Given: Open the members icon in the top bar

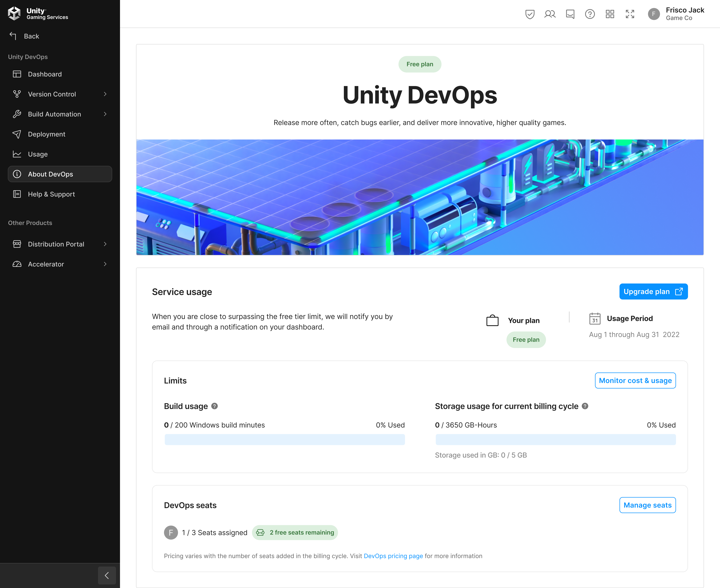Looking at the screenshot, I should 550,14.
